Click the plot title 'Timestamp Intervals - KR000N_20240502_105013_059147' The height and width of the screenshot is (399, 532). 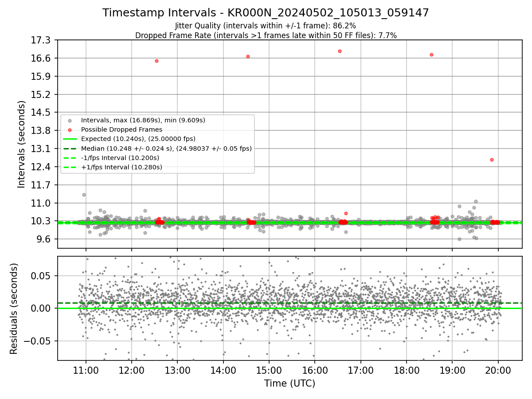point(266,13)
